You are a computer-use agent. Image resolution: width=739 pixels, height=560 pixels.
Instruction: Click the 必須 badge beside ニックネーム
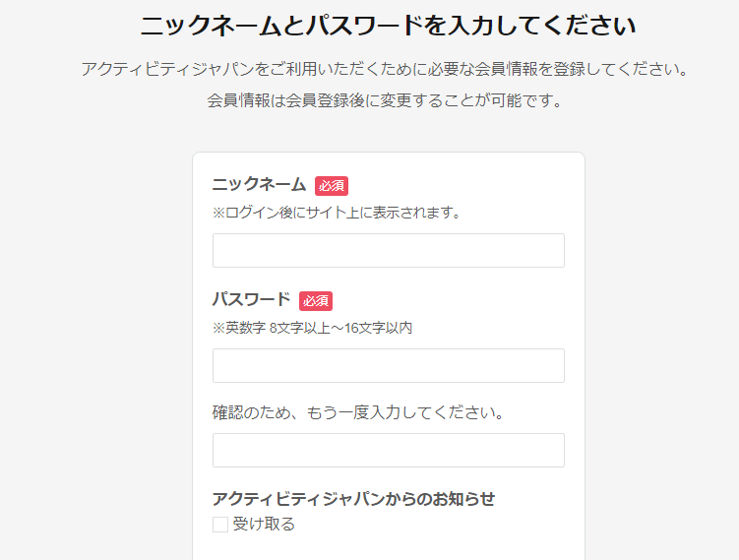332,186
